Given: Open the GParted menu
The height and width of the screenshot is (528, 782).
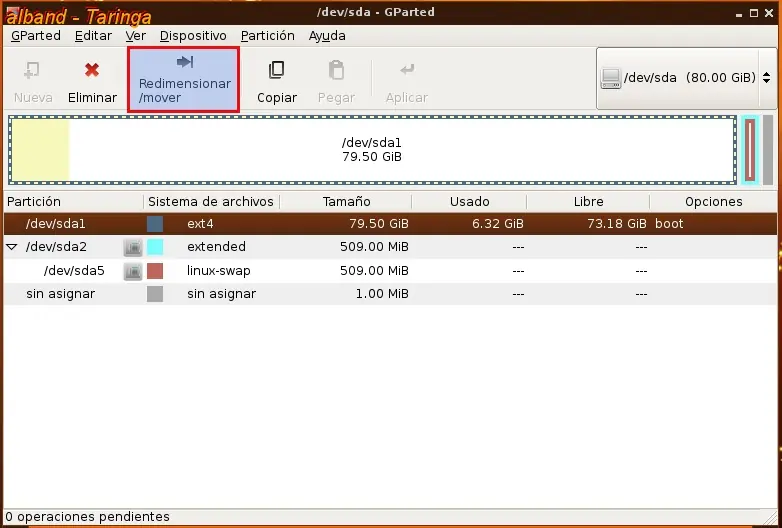Looking at the screenshot, I should tap(35, 36).
